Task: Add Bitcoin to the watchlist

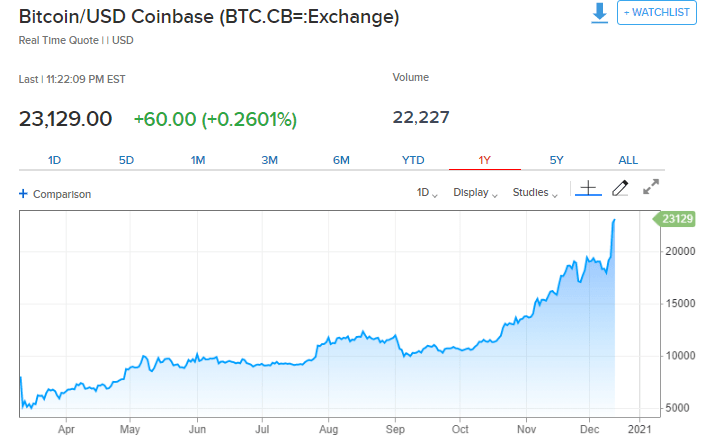Action: 656,13
